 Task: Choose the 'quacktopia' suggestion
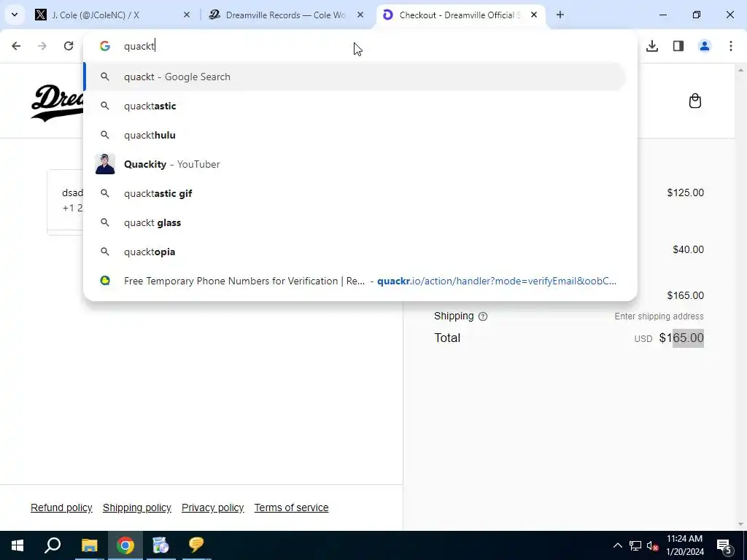(355, 252)
